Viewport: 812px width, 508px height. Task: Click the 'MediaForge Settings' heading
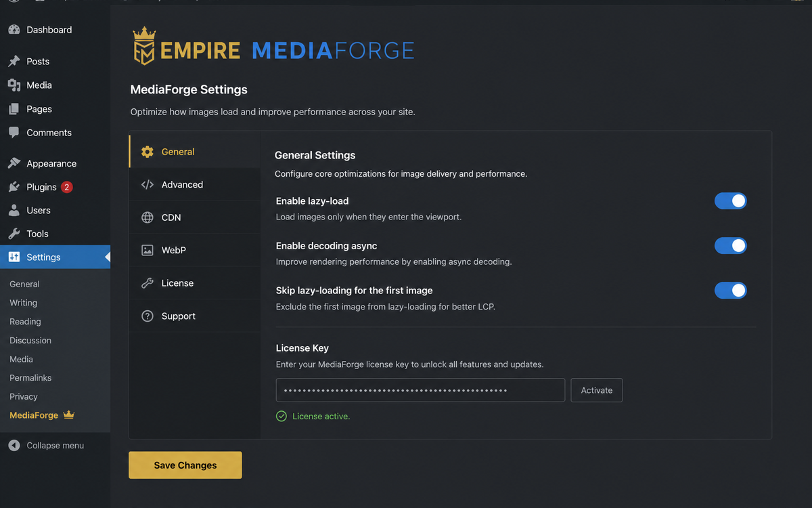coord(189,89)
